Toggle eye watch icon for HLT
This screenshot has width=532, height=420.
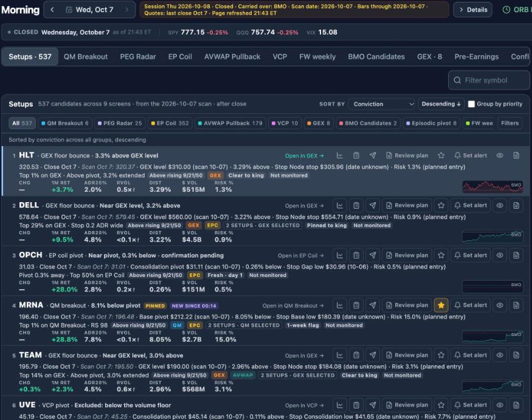point(500,156)
